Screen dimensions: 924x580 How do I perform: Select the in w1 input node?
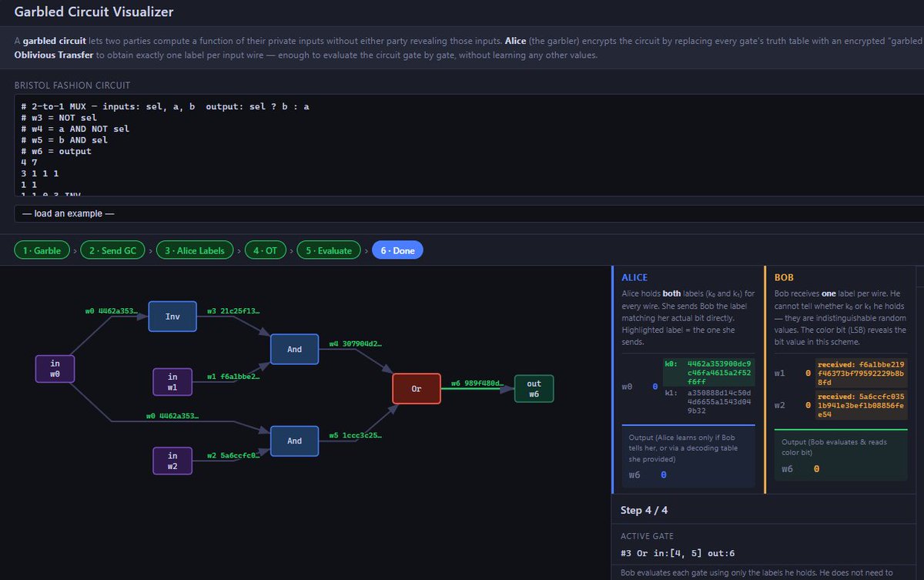pyautogui.click(x=172, y=381)
